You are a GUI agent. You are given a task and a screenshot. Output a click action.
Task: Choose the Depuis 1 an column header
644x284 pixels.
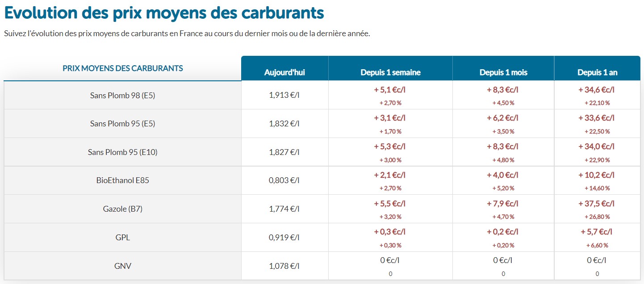pos(597,72)
